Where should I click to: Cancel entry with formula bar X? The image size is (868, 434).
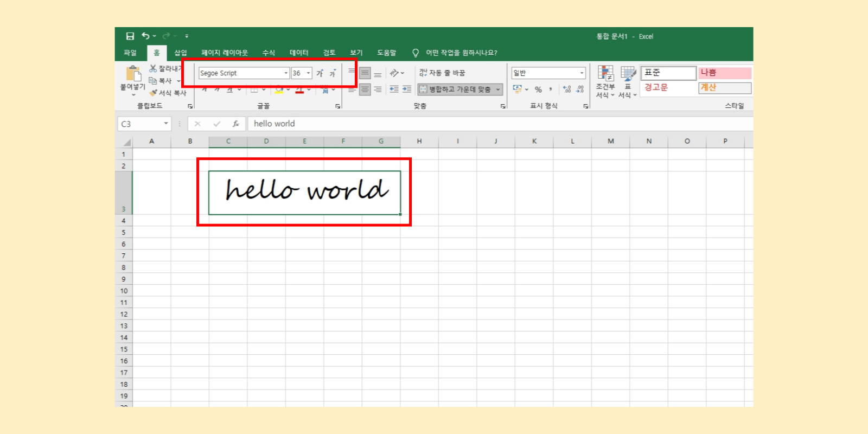[197, 124]
